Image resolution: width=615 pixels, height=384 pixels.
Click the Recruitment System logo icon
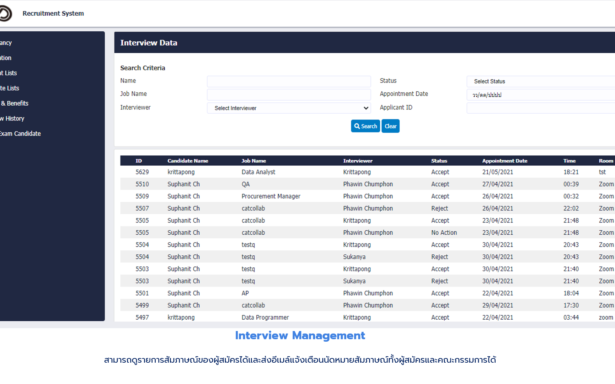pos(5,13)
